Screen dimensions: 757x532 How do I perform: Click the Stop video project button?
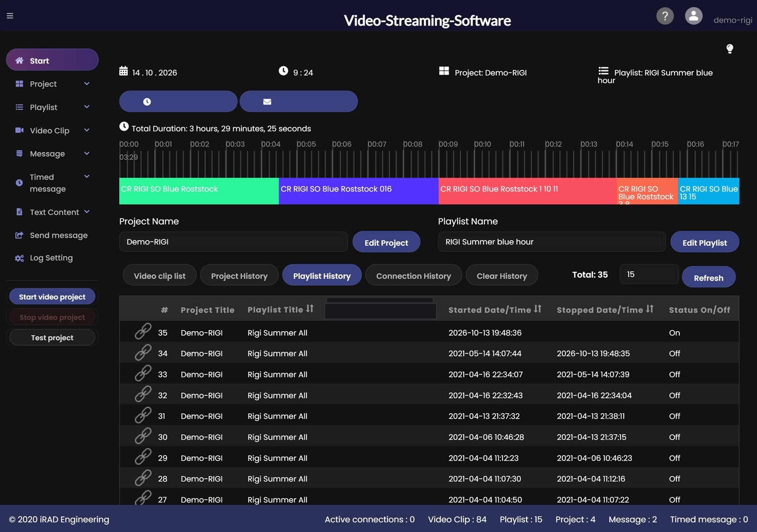(52, 317)
